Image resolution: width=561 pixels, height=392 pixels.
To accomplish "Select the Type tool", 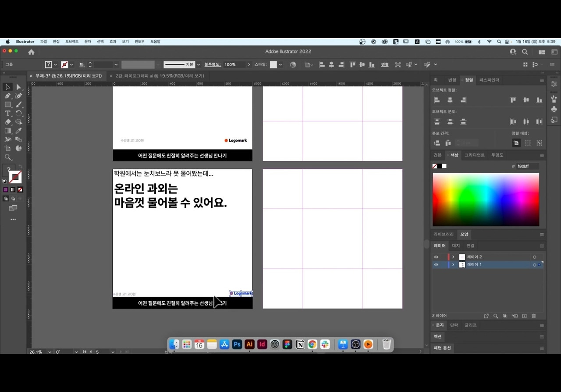I will (x=8, y=114).
